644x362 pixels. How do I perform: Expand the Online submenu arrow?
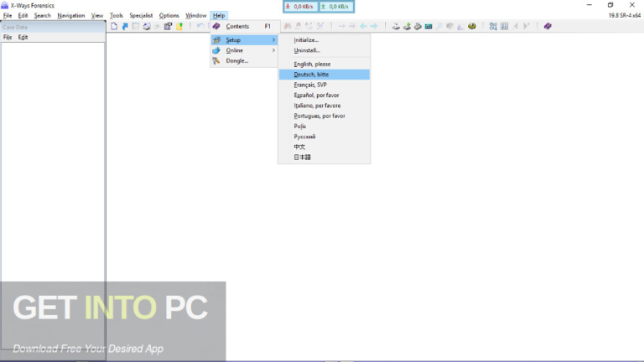[273, 50]
